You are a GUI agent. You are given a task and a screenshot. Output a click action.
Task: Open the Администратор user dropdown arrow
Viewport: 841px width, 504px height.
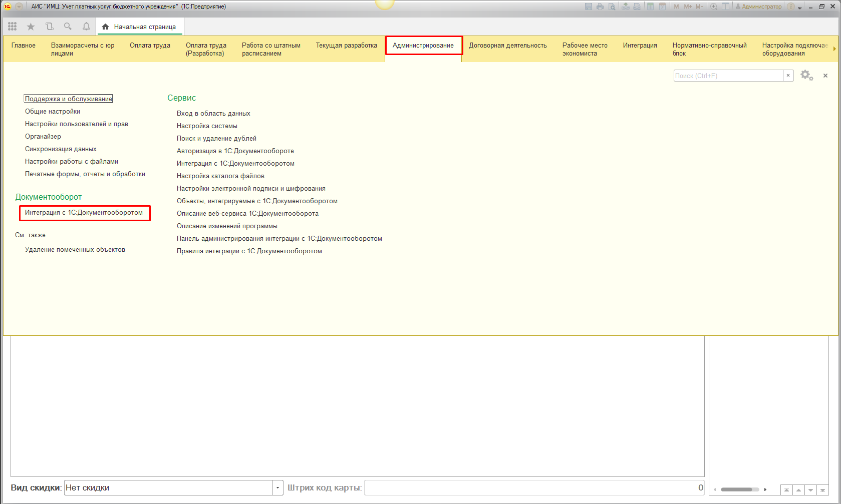click(x=799, y=7)
